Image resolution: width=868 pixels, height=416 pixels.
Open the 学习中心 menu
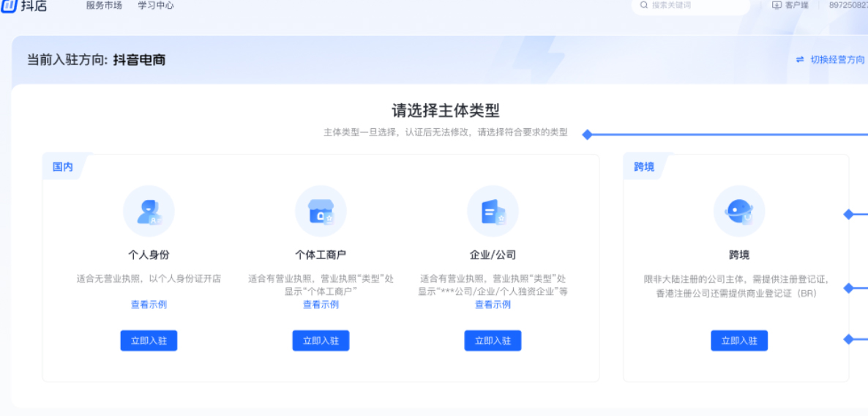point(156,6)
